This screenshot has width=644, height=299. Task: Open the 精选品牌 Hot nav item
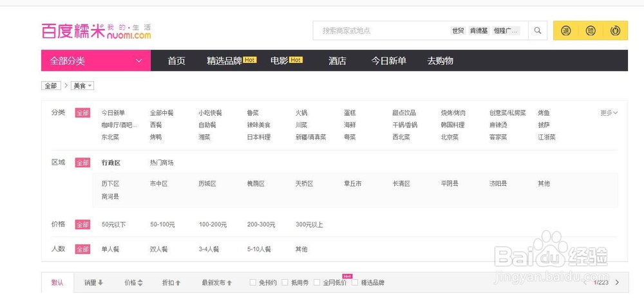(x=232, y=60)
